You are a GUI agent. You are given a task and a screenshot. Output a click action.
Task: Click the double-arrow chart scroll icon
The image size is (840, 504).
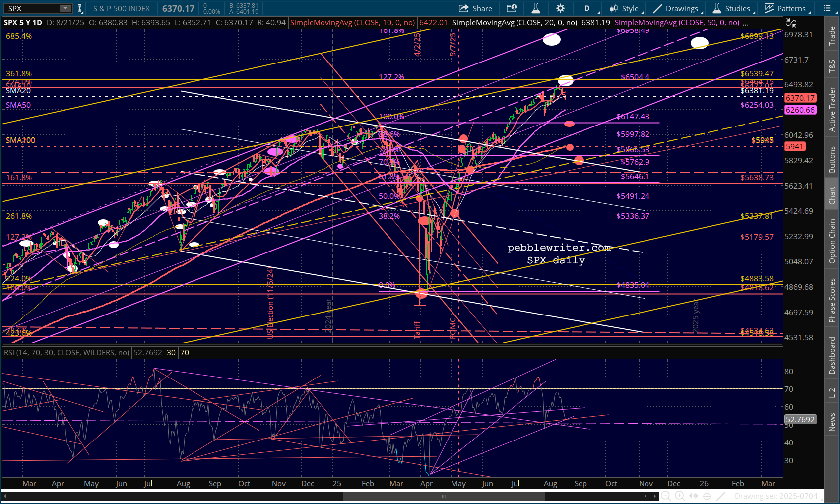(x=694, y=496)
